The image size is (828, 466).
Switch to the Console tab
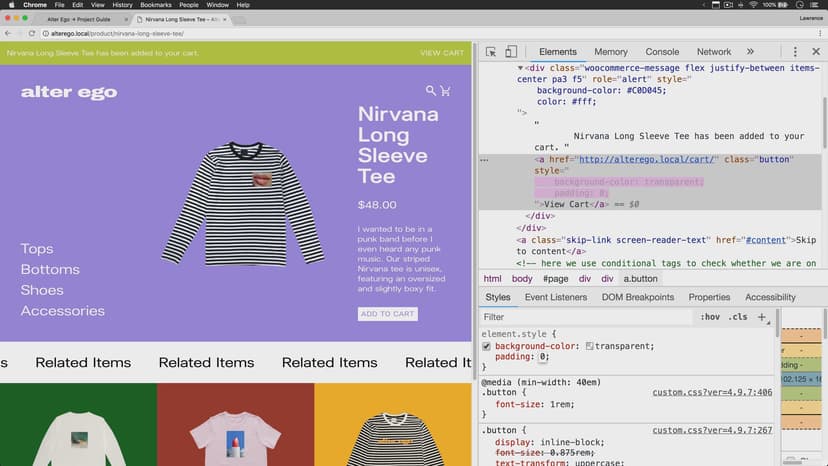coord(662,52)
